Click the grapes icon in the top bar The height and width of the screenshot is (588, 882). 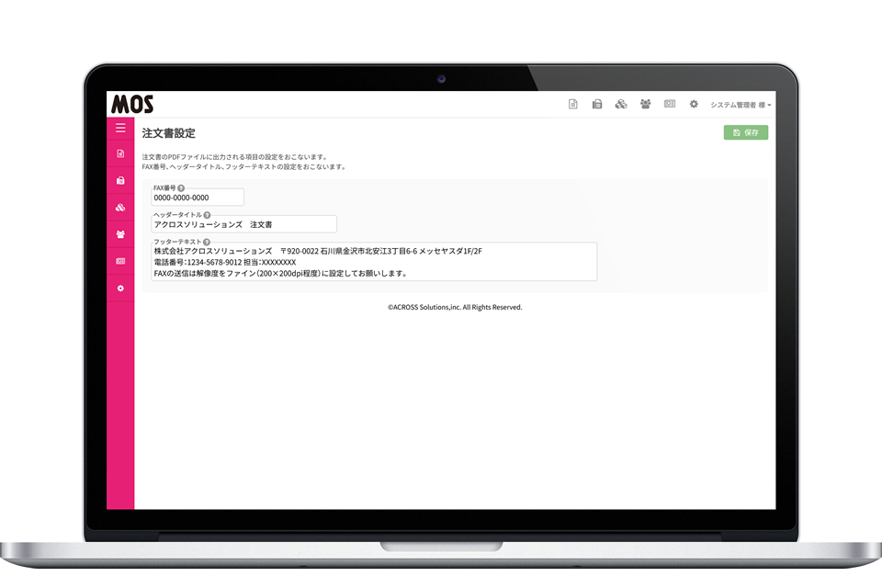tap(622, 104)
